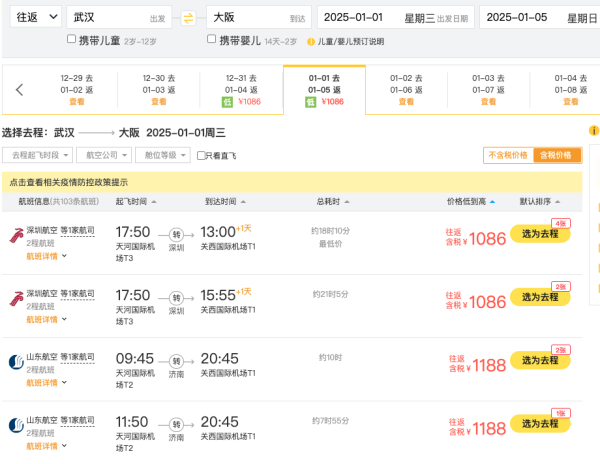Click the 2025-01-05 return date field
This screenshot has height=464, width=600.
tap(540, 17)
